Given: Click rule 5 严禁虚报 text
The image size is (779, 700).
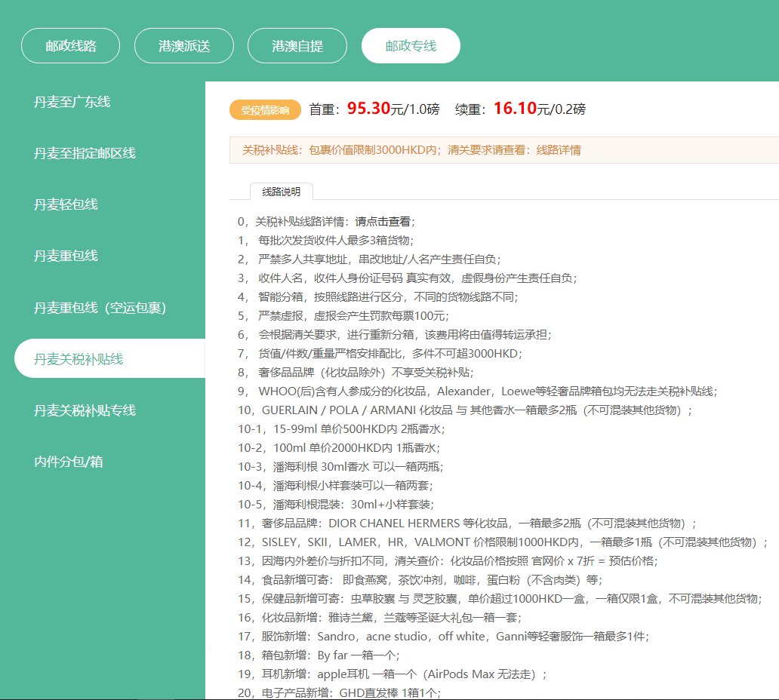Looking at the screenshot, I should [x=343, y=316].
